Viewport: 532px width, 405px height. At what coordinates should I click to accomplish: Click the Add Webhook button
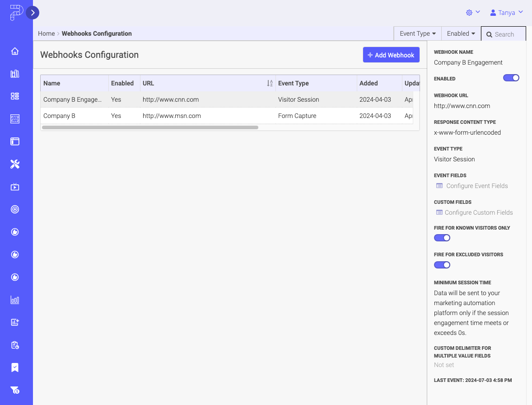pos(391,55)
